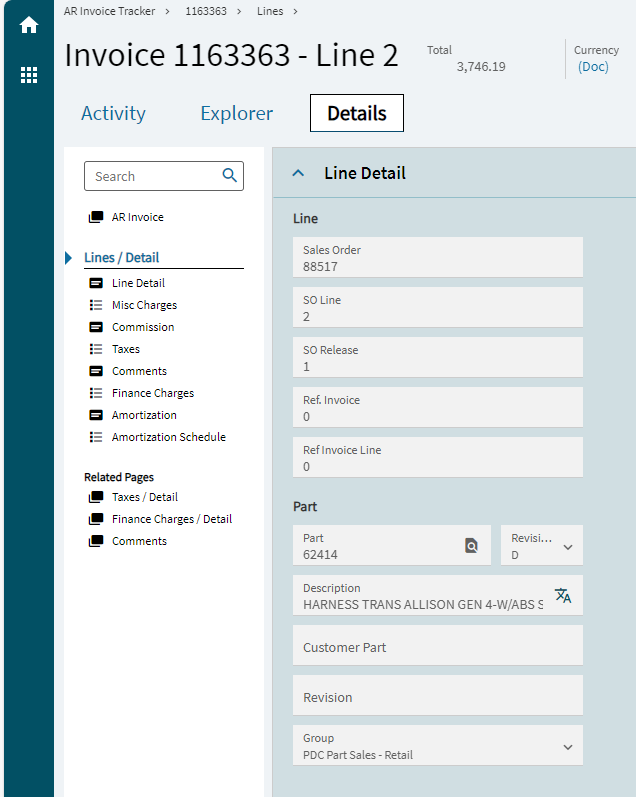
Task: Open the Group dropdown arrow
Action: (x=568, y=747)
